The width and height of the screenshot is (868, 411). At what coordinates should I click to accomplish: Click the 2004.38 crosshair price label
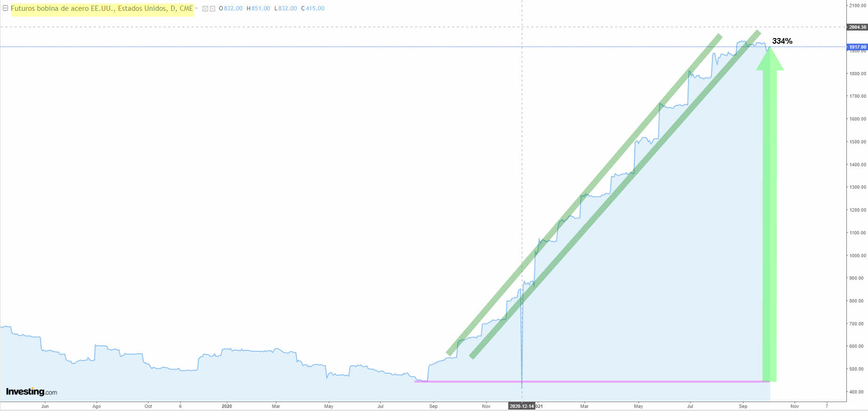[x=857, y=27]
